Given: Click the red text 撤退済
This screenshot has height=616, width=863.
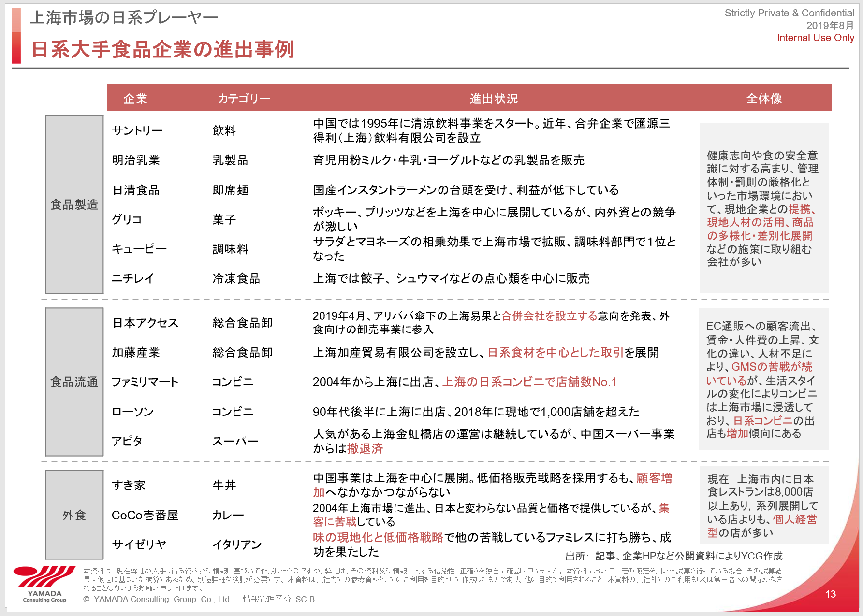Looking at the screenshot, I should point(365,448).
